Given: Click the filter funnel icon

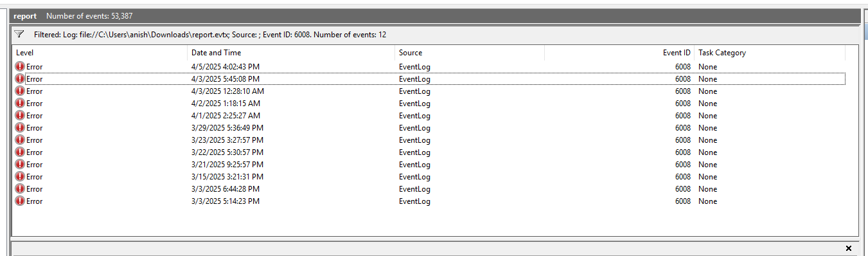Looking at the screenshot, I should click(19, 34).
